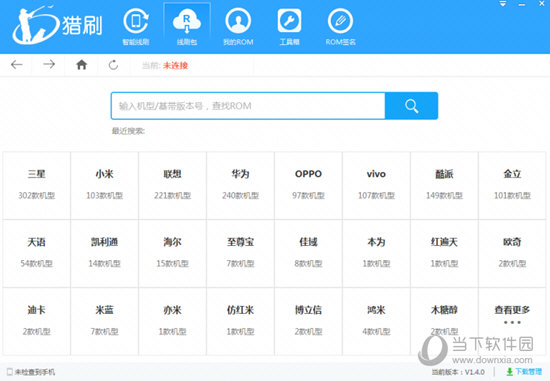Click the 当前版本 V1.4.0 version label
550x381 pixels.
tap(458, 372)
